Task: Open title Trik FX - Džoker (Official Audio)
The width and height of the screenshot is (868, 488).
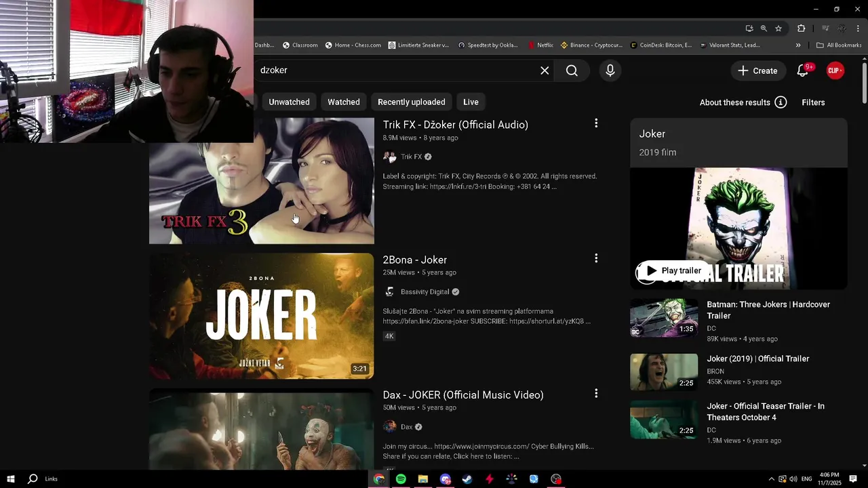Action: pos(456,125)
